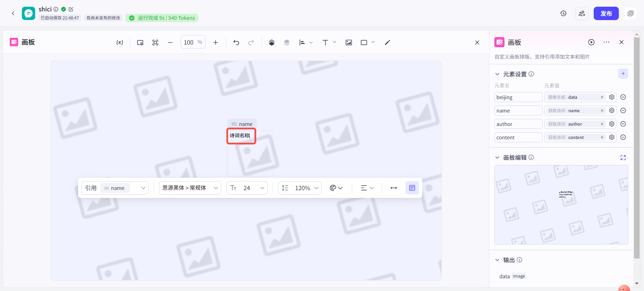Click the right panel vertical scrollbar
644x291 pixels.
[637, 147]
